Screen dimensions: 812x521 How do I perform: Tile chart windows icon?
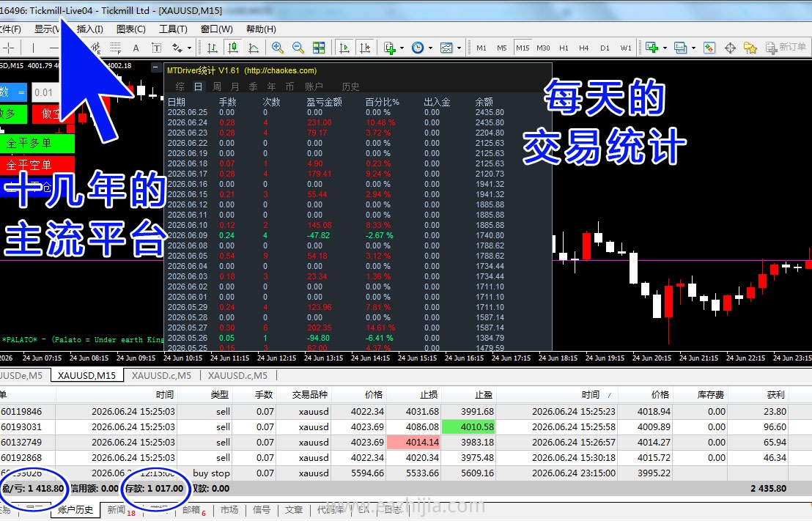pyautogui.click(x=319, y=48)
